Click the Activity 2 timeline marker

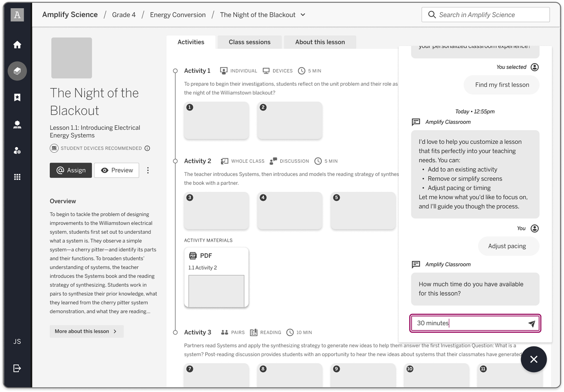[175, 161]
